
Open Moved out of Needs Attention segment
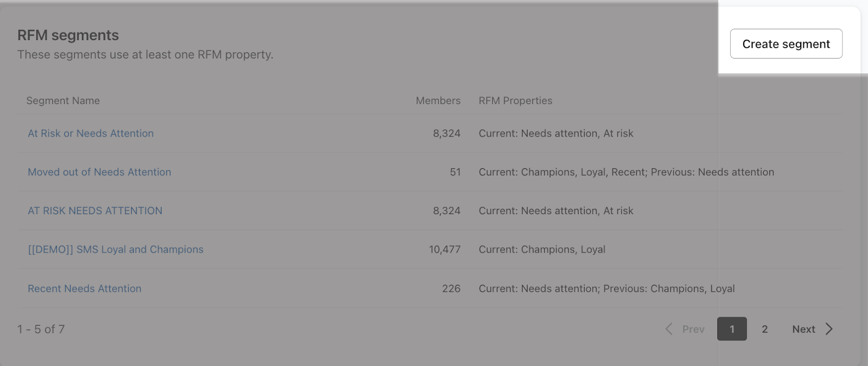99,172
